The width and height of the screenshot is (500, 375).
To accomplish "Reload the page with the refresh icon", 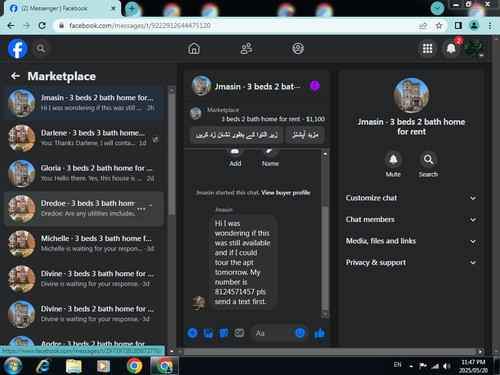I will [x=42, y=25].
